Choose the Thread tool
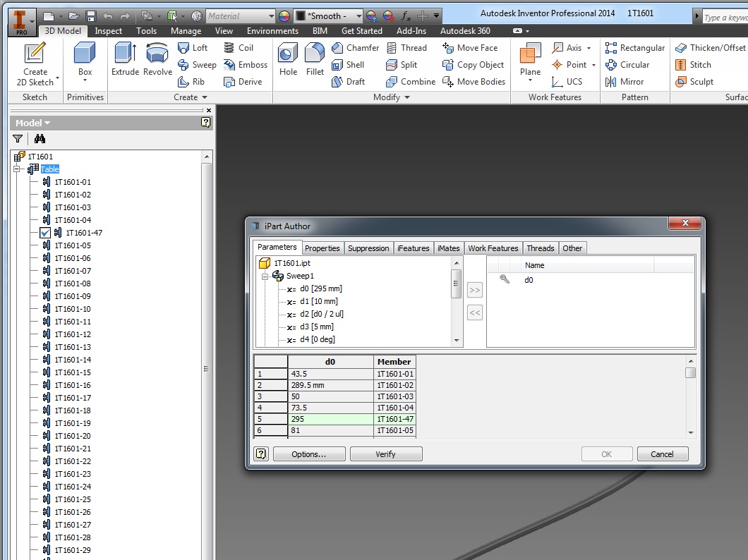Screen dimensions: 748x560 point(406,48)
